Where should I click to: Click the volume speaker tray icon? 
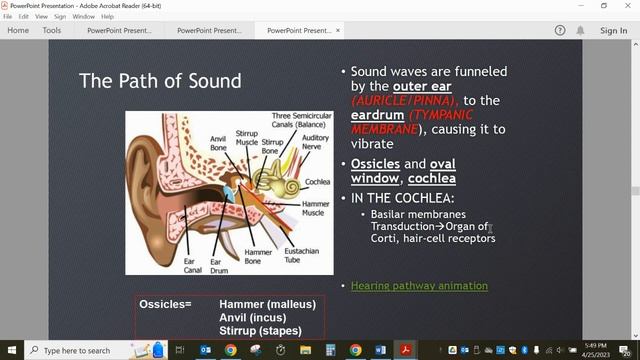560,350
